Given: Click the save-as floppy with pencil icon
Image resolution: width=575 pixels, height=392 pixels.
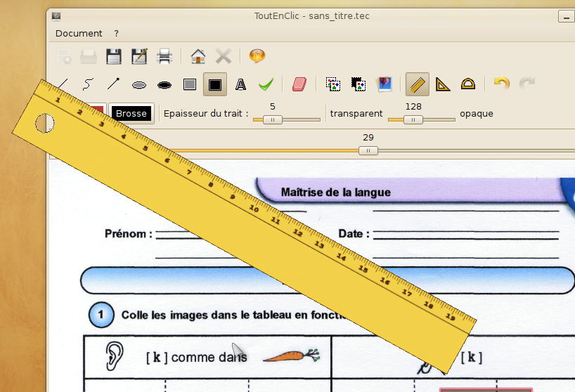Looking at the screenshot, I should click(x=139, y=56).
